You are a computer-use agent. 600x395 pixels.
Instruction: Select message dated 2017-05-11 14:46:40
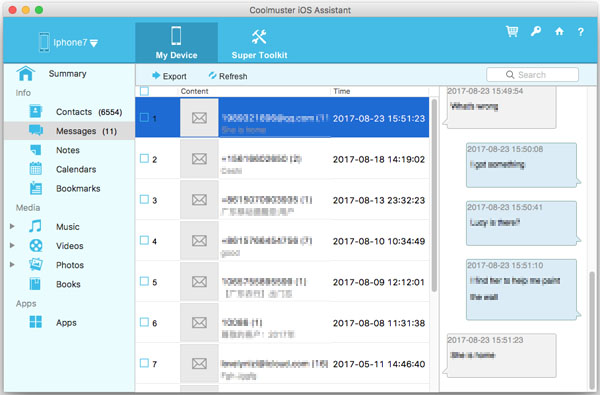282,364
